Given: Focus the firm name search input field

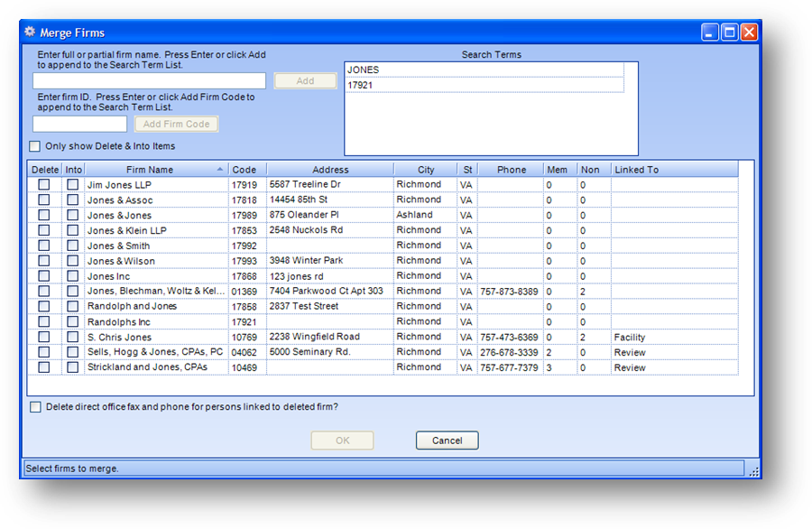Looking at the screenshot, I should point(149,81).
